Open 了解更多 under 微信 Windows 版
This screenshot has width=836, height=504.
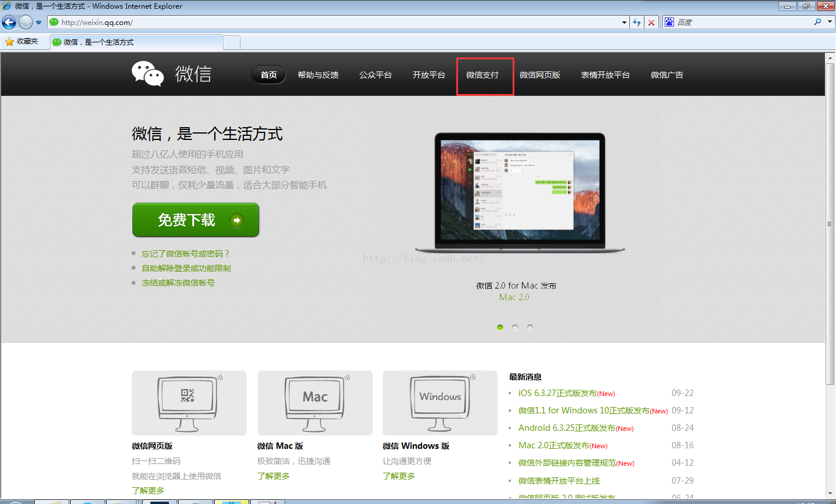coord(399,476)
